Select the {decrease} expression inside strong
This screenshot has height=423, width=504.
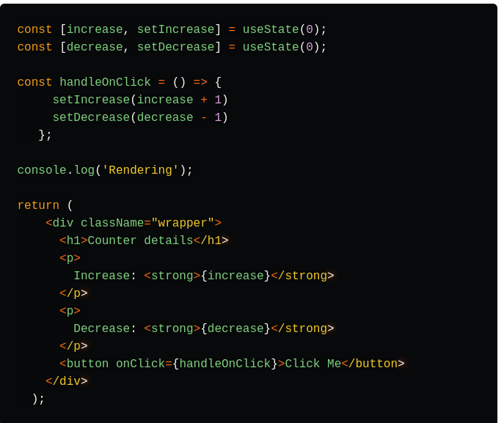235,328
